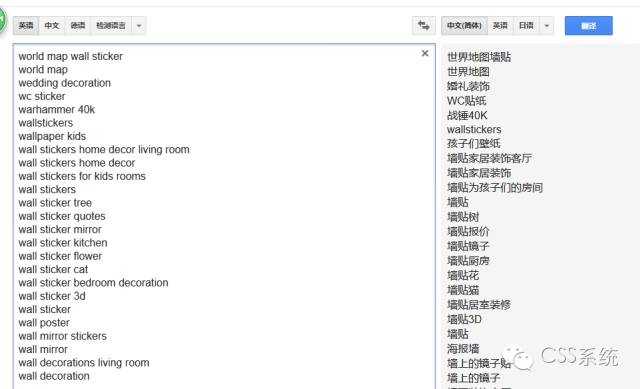
Task: Click the 'warhammer 40k' source line
Action: (57, 109)
